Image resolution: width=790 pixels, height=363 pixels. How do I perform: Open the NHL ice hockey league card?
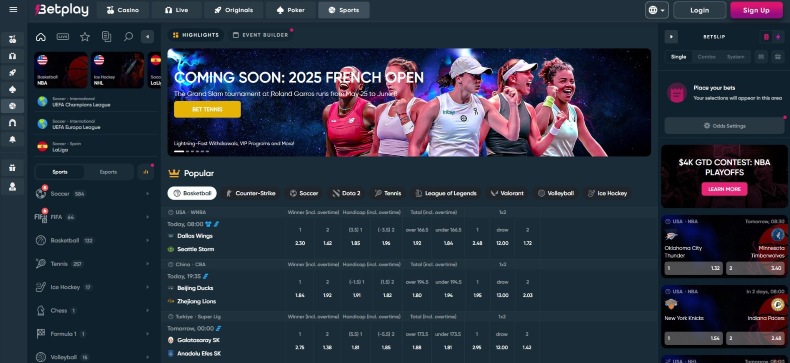(117, 70)
